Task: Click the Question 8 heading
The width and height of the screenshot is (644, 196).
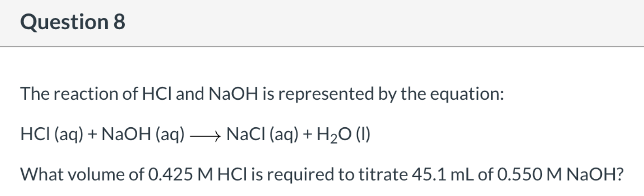Action: [73, 22]
